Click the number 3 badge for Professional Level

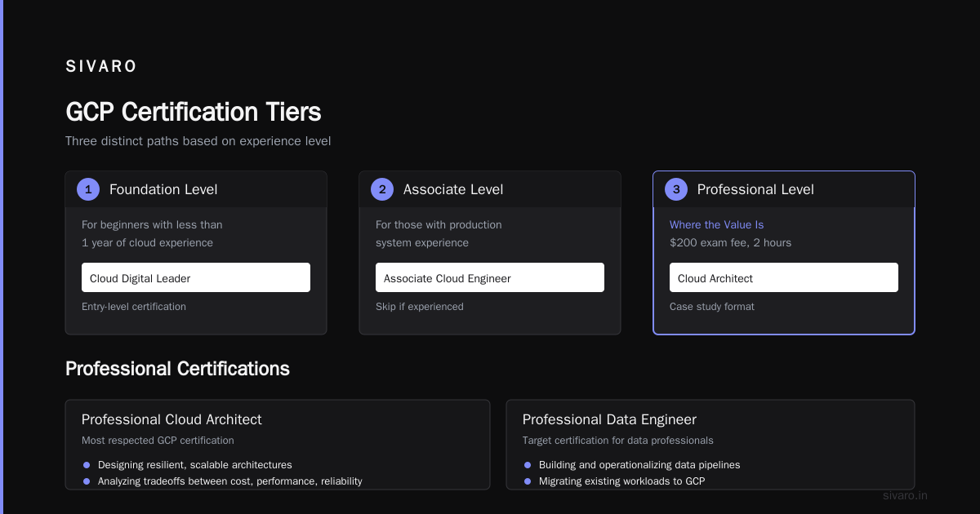pyautogui.click(x=676, y=189)
